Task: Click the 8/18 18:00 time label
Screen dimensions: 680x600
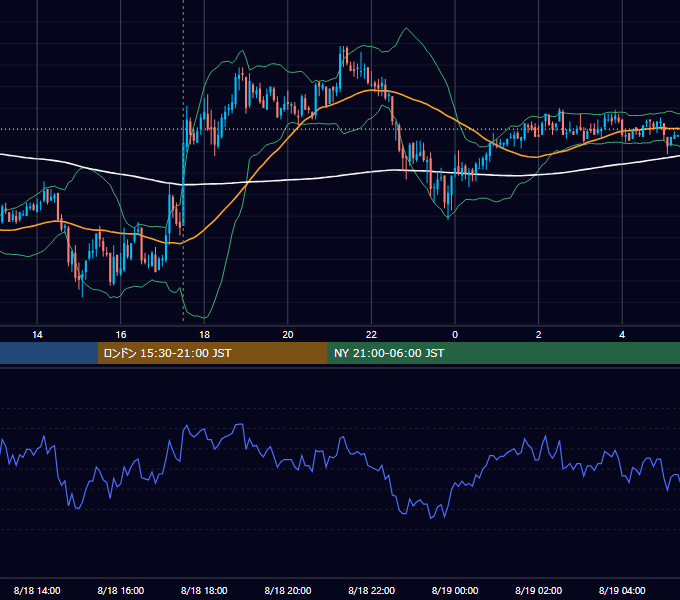Action: [204, 590]
